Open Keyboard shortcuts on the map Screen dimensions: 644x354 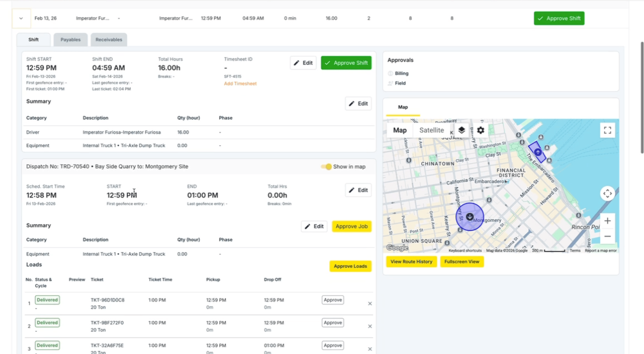465,251
